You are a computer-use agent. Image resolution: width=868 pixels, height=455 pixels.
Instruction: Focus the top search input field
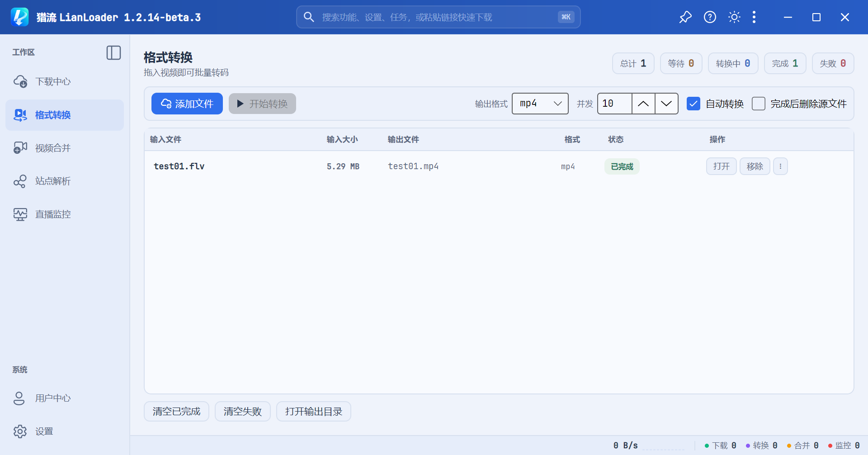[x=439, y=17]
